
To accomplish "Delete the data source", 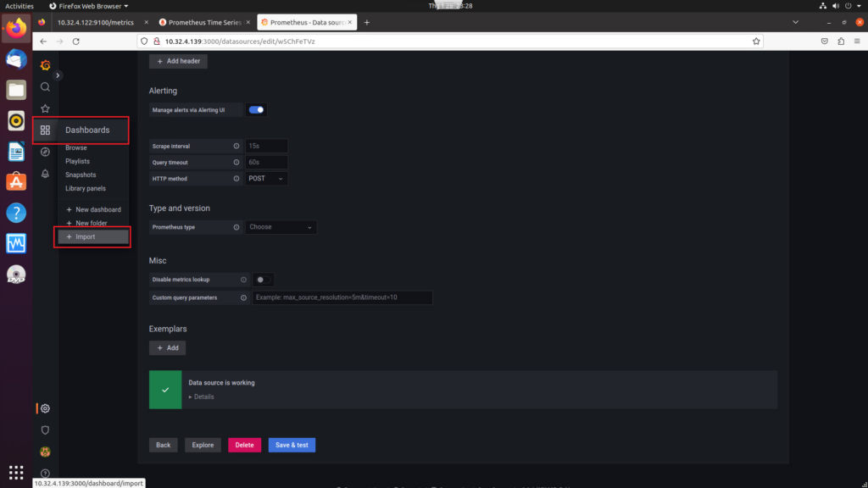I will pos(245,446).
